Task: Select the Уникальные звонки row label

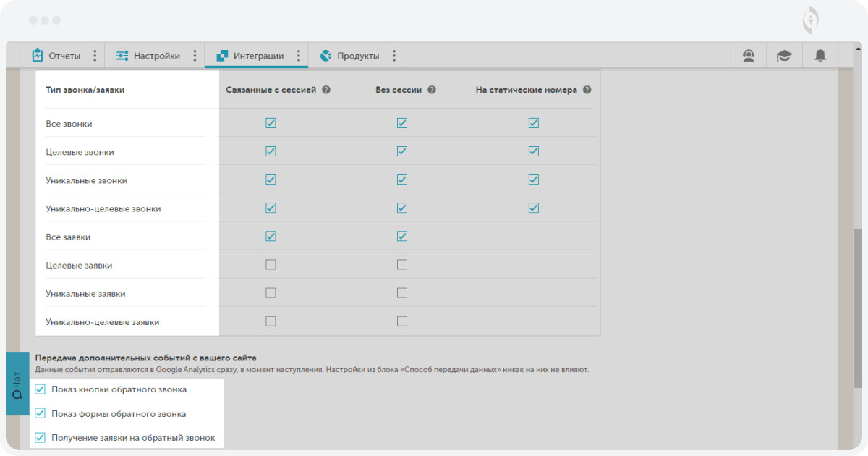Action: 86,180
